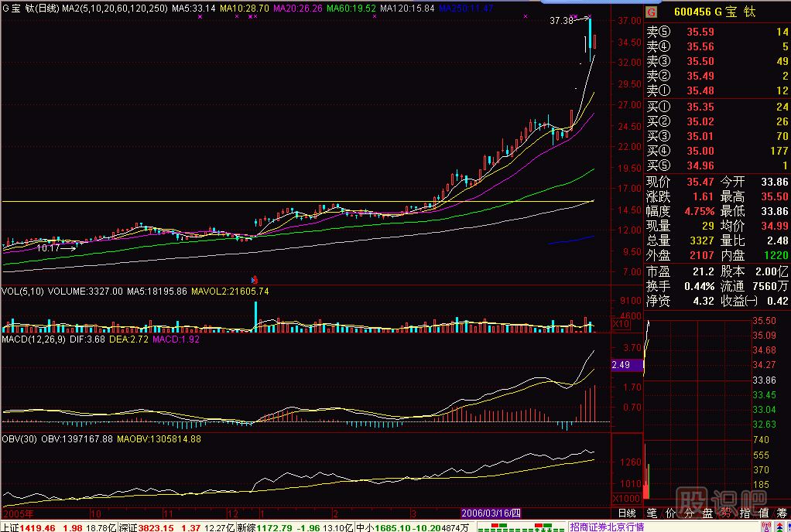The image size is (791, 532).
Task: Switch to the 势 trend tab
Action: pyautogui.click(x=727, y=513)
